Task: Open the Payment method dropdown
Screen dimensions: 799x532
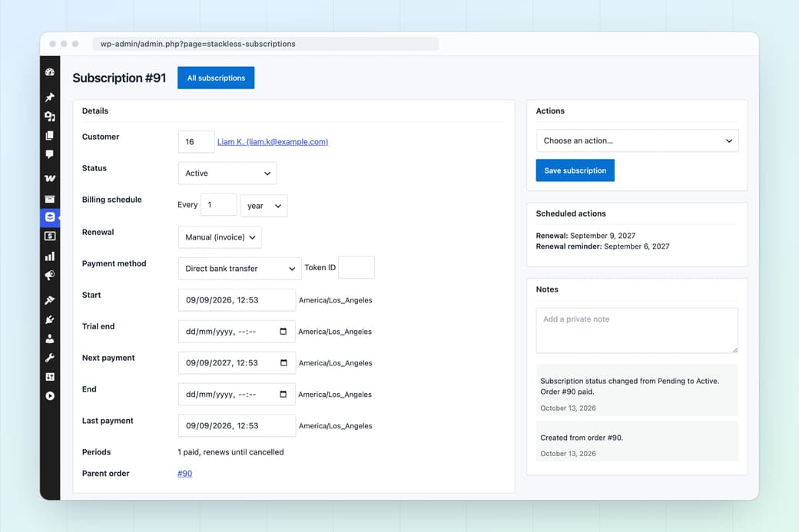Action: [240, 268]
